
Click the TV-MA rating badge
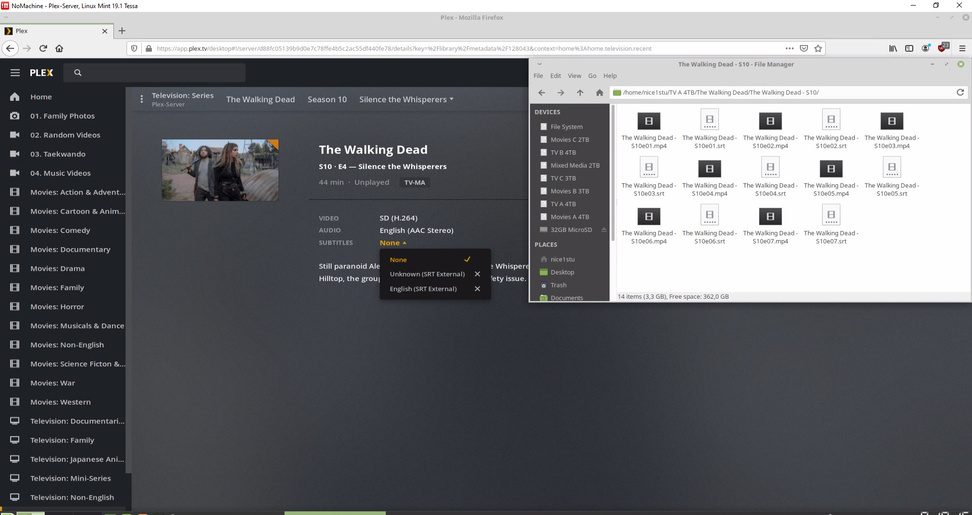[415, 183]
